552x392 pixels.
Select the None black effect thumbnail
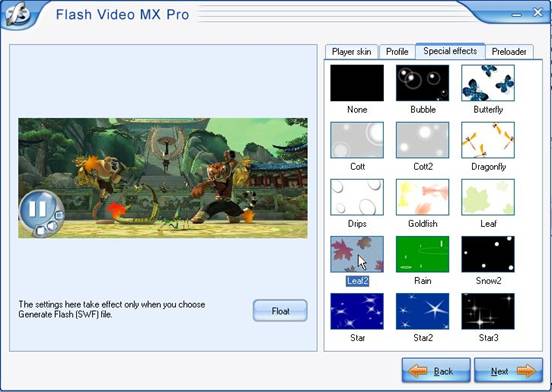coord(357,83)
